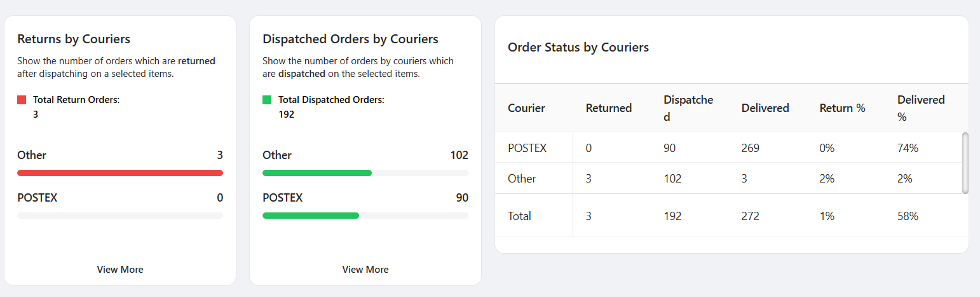Click the Delivered column header

tap(765, 108)
